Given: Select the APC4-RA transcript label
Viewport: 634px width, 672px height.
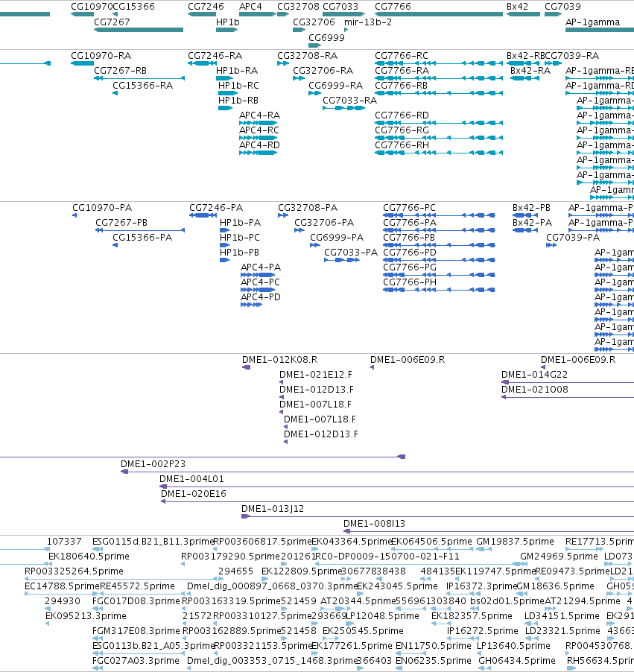Looking at the screenshot, I should 259,115.
